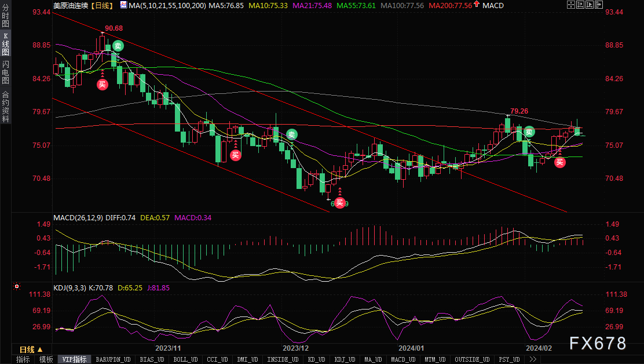644x364 pixels.
Task: Click the exit panel arrow icon
Action: 599,5
